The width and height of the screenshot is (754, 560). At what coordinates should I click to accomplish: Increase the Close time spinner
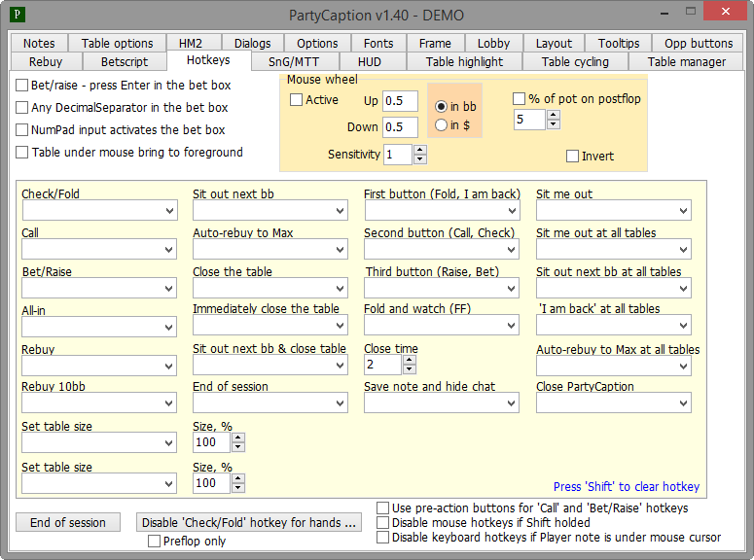(x=409, y=360)
